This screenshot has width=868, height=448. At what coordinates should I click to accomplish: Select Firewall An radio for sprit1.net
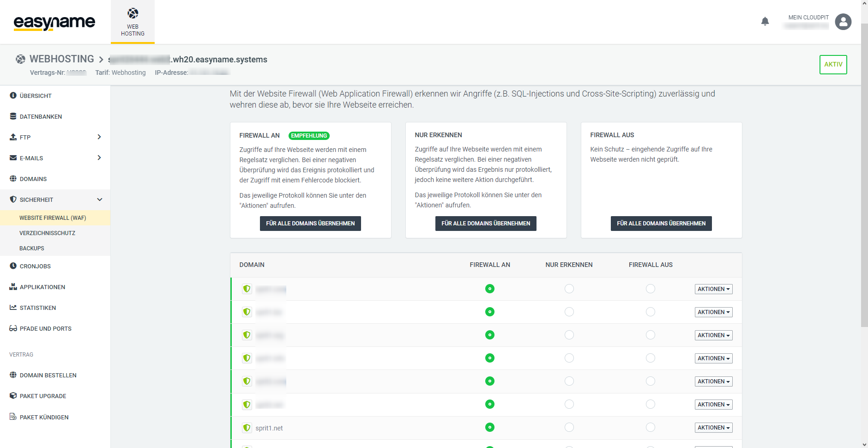point(490,427)
